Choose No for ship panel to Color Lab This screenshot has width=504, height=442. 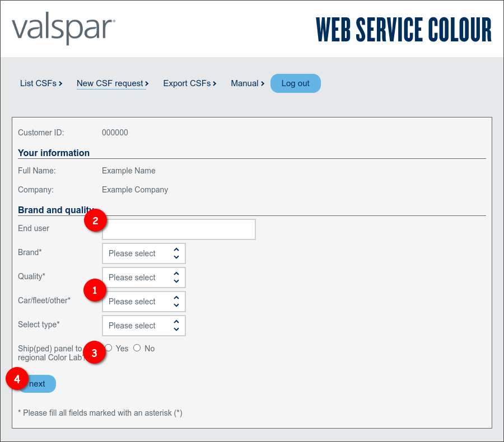point(137,348)
